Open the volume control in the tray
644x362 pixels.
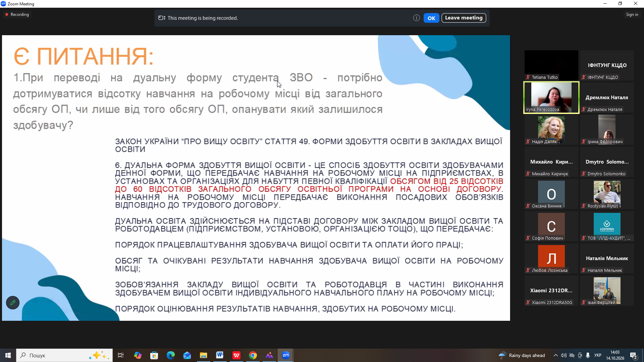(564, 355)
